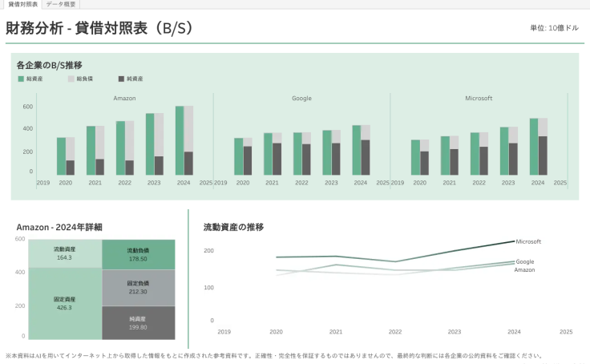
Task: Select Amazon 2023 green total assets bar
Action: pos(150,144)
